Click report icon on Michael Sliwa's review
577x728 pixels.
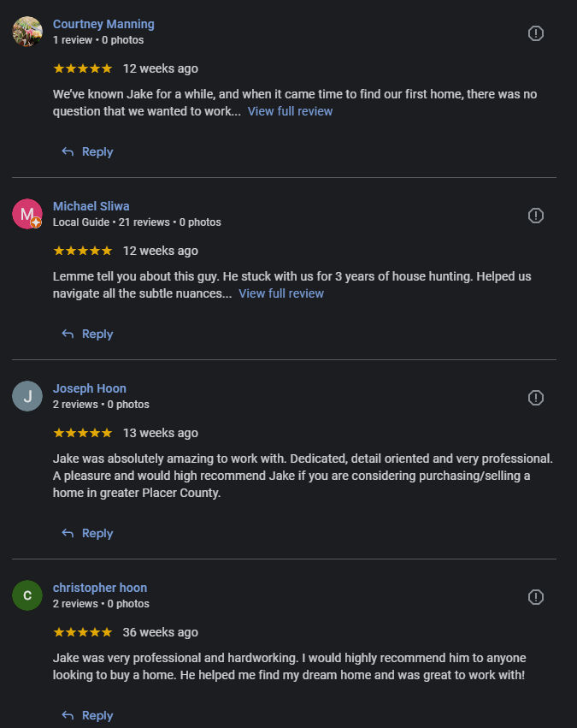click(x=536, y=216)
